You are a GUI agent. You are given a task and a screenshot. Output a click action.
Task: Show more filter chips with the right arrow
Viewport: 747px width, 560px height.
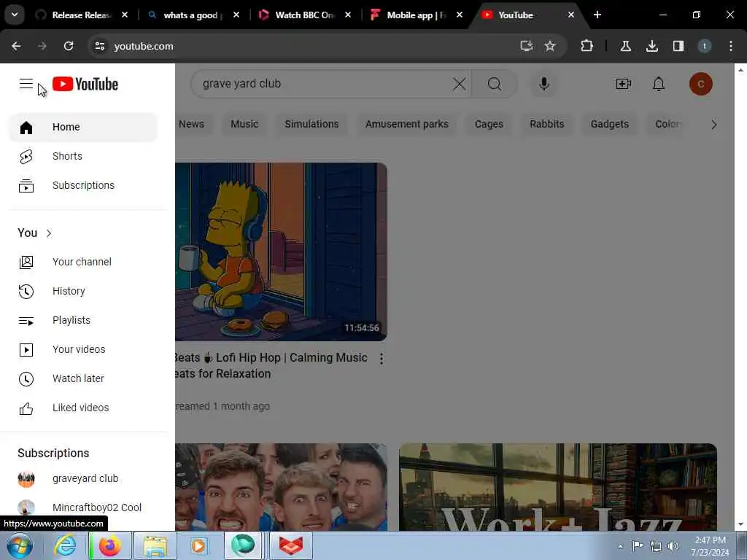click(713, 125)
